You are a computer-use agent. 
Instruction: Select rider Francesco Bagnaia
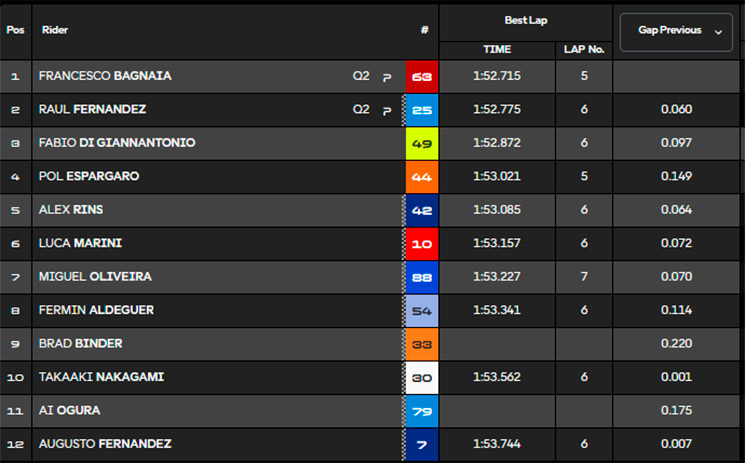(x=105, y=76)
